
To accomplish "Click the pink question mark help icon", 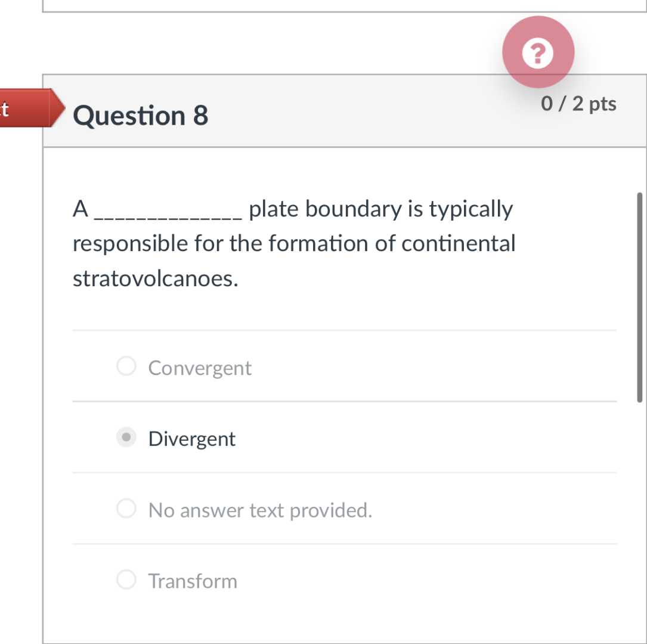I will pyautogui.click(x=538, y=52).
